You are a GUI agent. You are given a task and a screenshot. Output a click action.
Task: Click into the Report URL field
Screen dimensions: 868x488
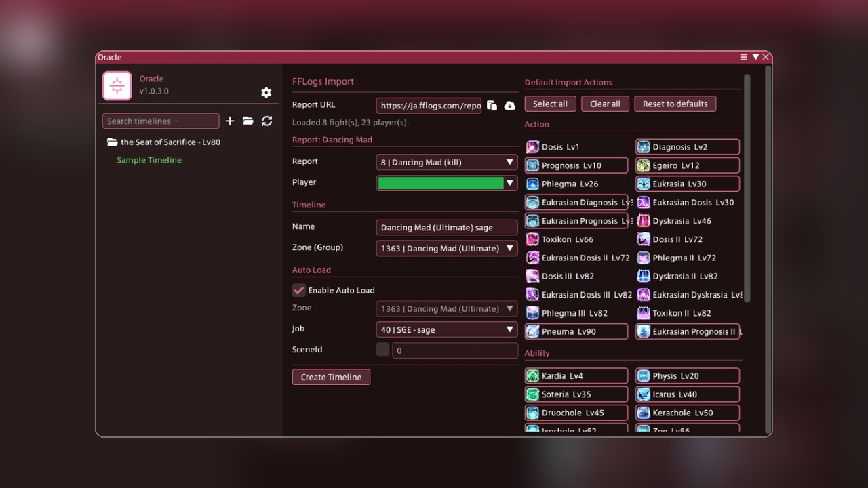[x=429, y=105]
